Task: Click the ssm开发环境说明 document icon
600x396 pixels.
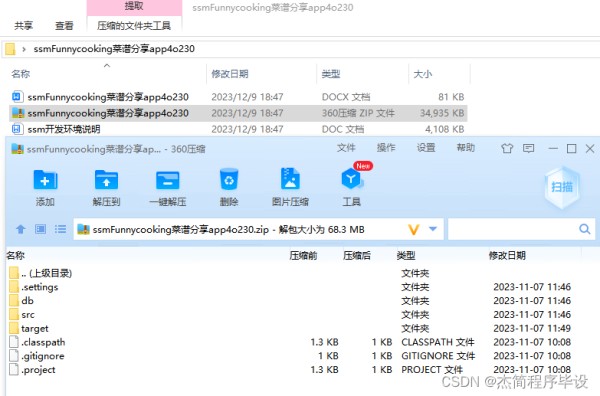Action: (x=17, y=129)
